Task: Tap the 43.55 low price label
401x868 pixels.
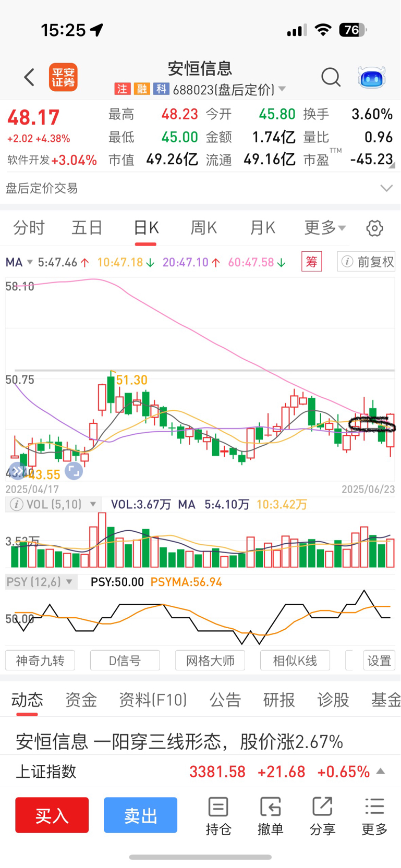Action: [x=44, y=474]
